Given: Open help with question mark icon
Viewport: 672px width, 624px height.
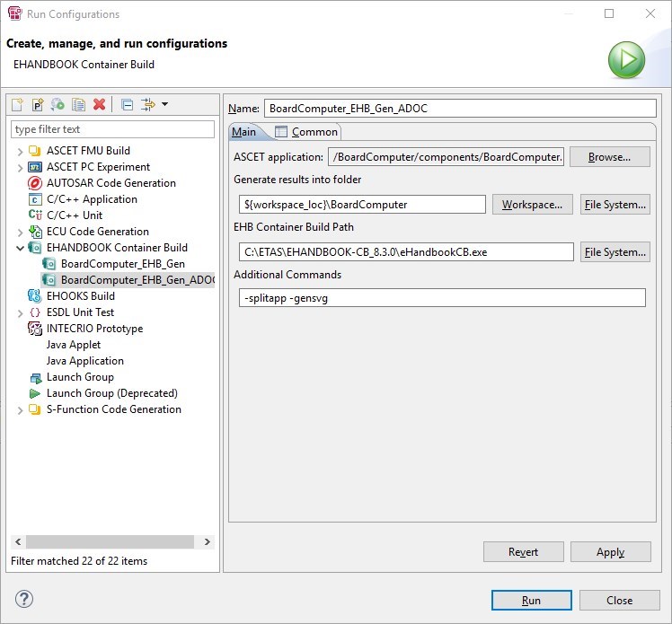Looking at the screenshot, I should click(24, 599).
